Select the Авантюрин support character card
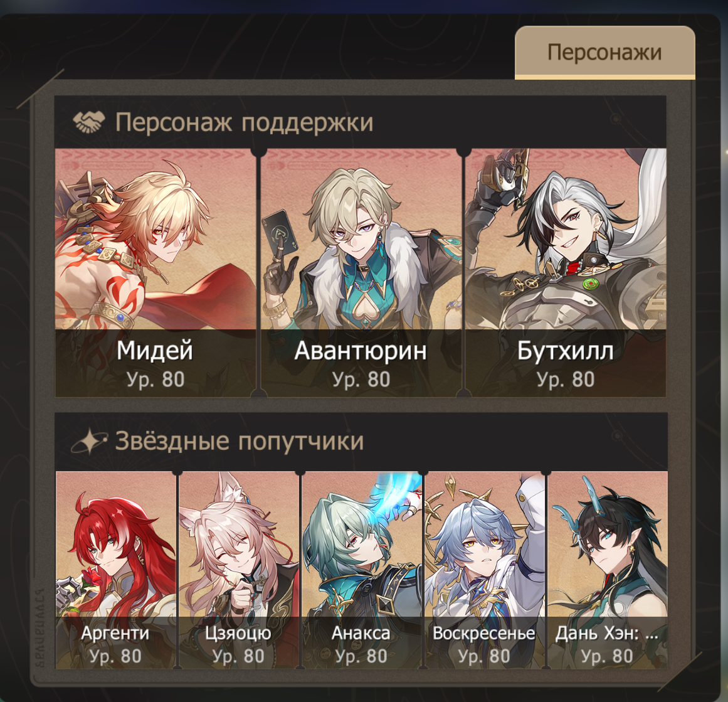This screenshot has width=728, height=702. click(x=361, y=273)
